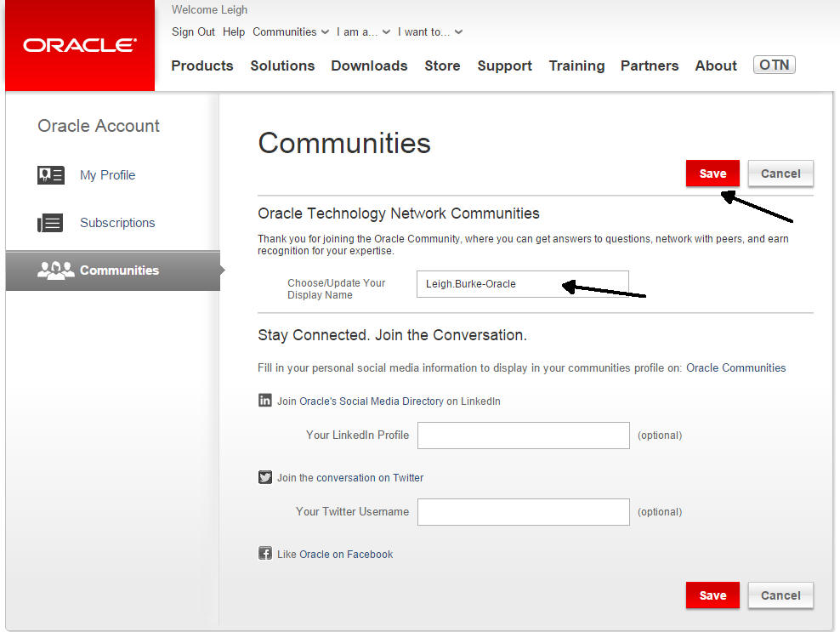Click the top Cancel button
The image size is (840, 632).
coord(780,174)
